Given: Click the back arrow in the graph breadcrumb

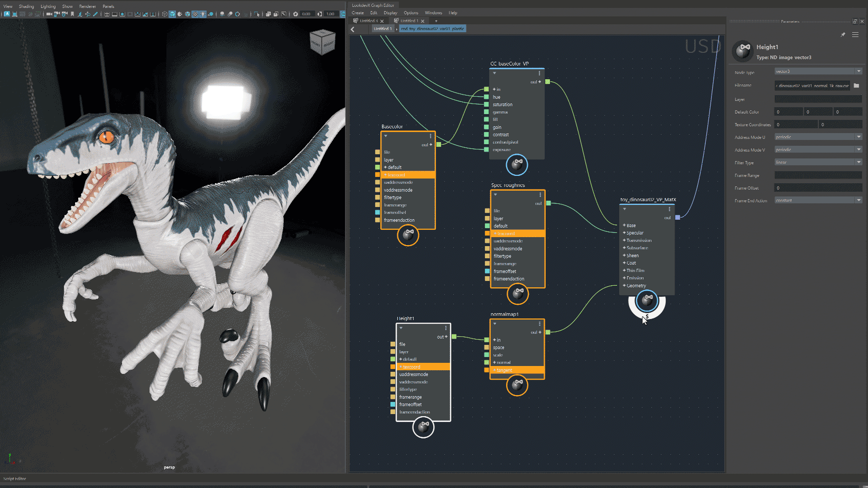Looking at the screenshot, I should [x=352, y=29].
